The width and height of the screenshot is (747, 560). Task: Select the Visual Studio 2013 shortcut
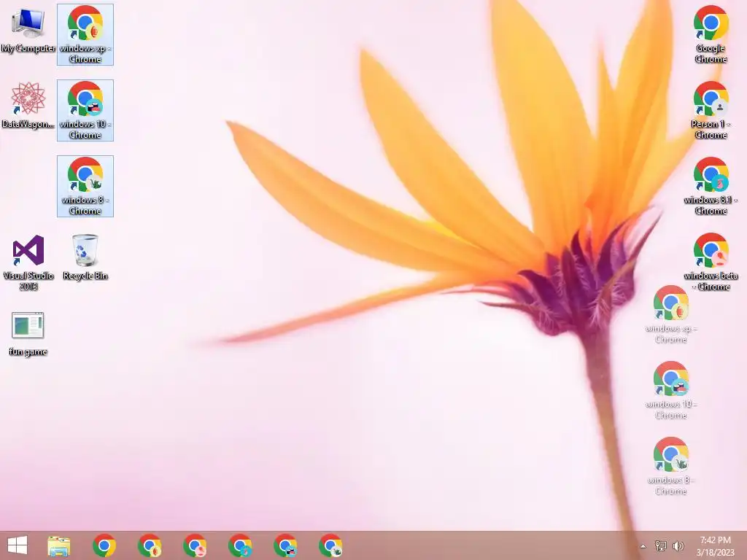(28, 262)
